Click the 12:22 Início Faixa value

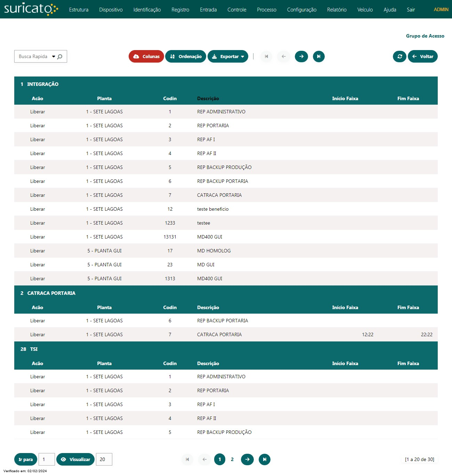tap(368, 334)
